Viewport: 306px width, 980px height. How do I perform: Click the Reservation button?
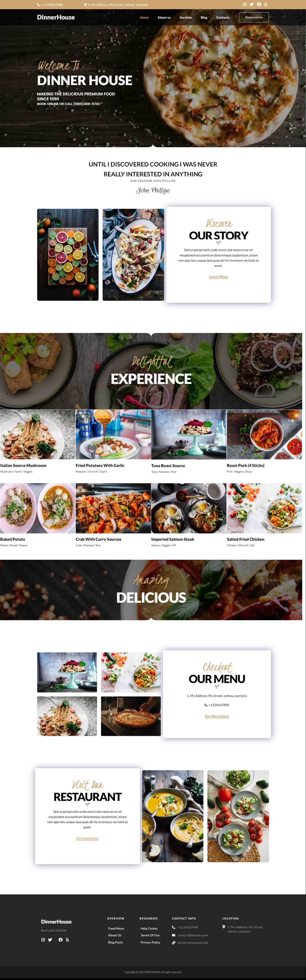pos(254,17)
